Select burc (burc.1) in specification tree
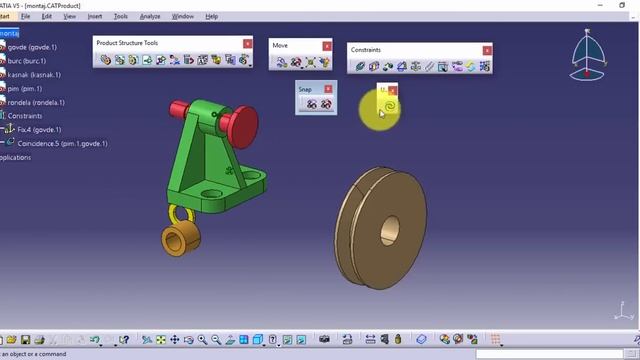 click(x=27, y=61)
